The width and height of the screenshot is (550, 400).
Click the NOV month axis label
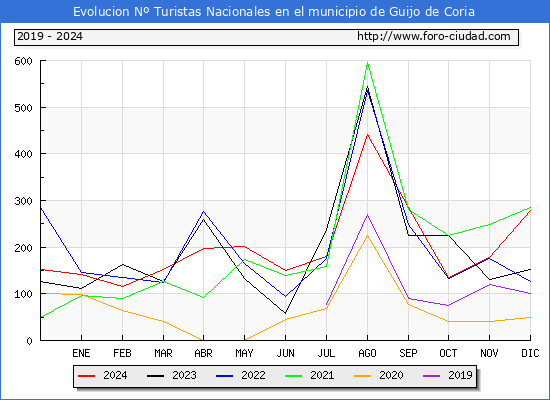489,353
